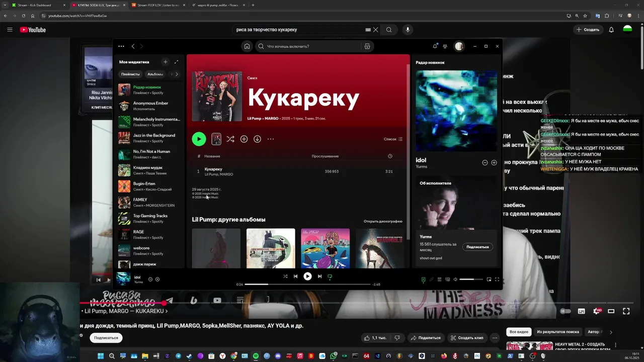Go back with Spotify's back arrow

[133, 46]
